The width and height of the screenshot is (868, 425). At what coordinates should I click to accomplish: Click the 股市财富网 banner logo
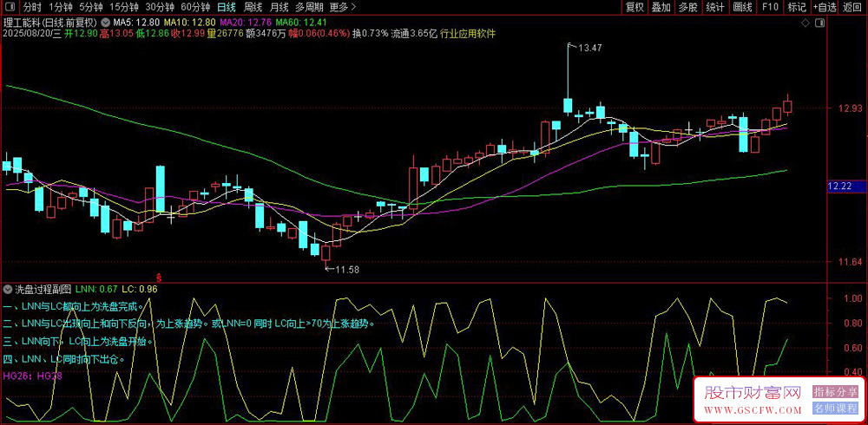click(x=753, y=394)
